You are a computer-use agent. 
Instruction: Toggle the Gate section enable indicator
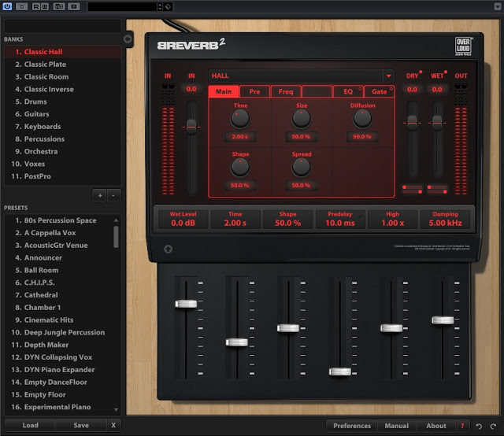391,89
